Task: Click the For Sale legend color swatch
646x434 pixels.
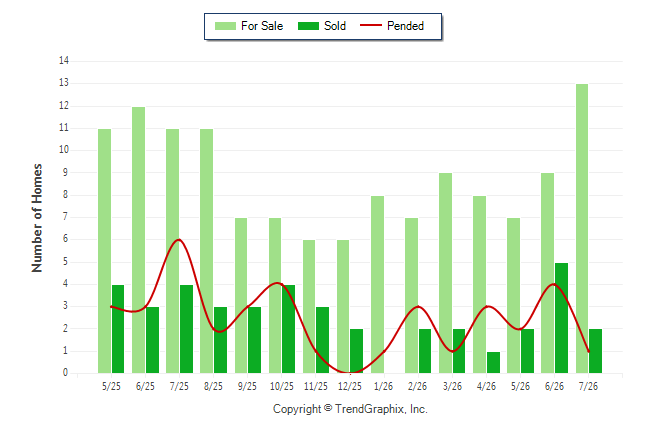Action: [x=225, y=26]
